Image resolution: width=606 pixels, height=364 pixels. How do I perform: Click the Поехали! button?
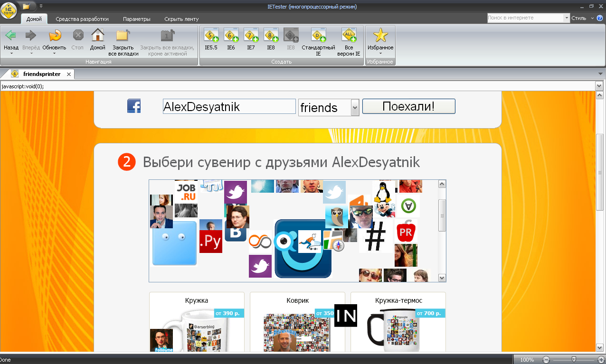(x=408, y=106)
